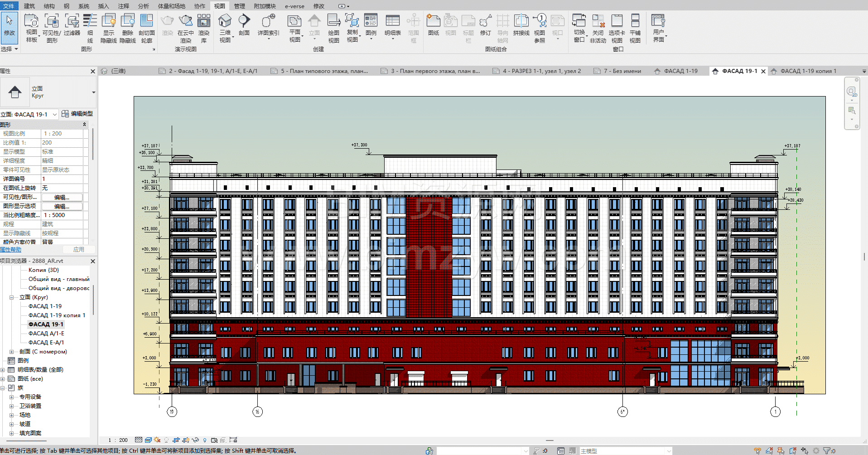Open the User Interface (用户界面) dropdown
Screen dimensions: 868x455
pos(659,28)
